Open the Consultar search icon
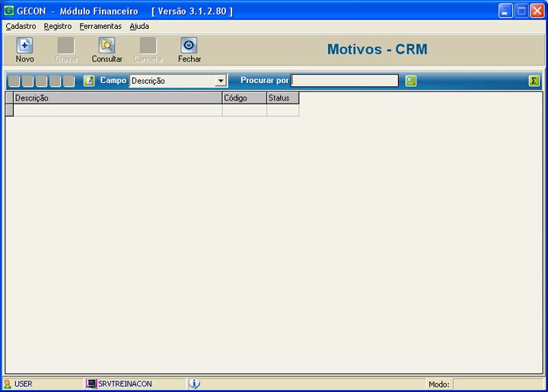This screenshot has width=548, height=392. click(107, 46)
